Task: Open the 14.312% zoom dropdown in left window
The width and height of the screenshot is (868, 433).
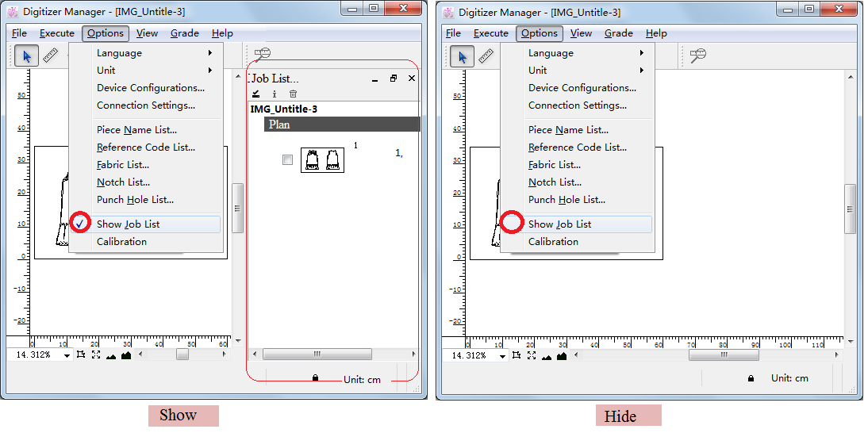Action: click(67, 356)
